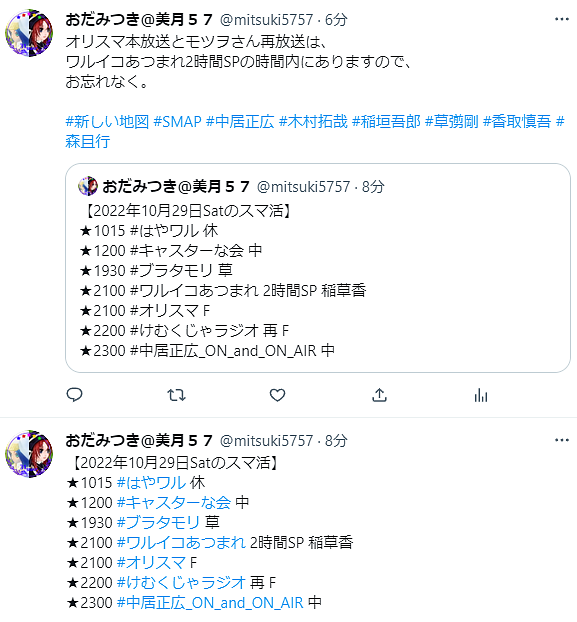Open hashtag #香取慎吾
577x622 pixels.
coord(517,121)
